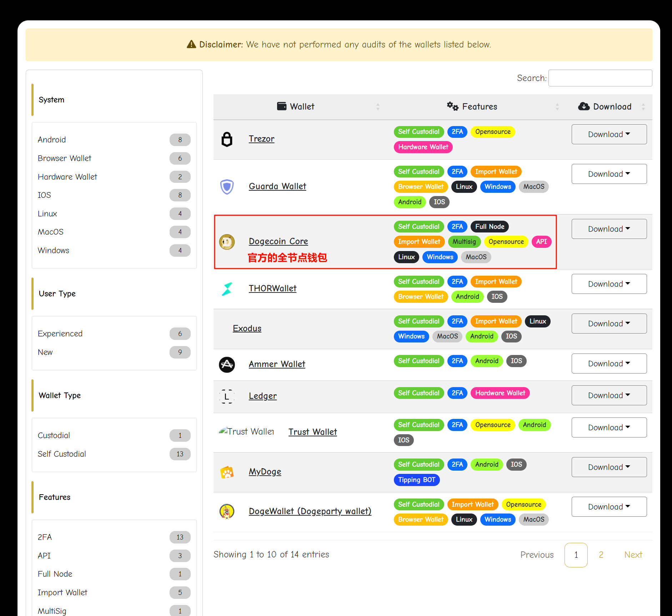Open the Dogecoin Core link
This screenshot has width=672, height=616.
278,241
